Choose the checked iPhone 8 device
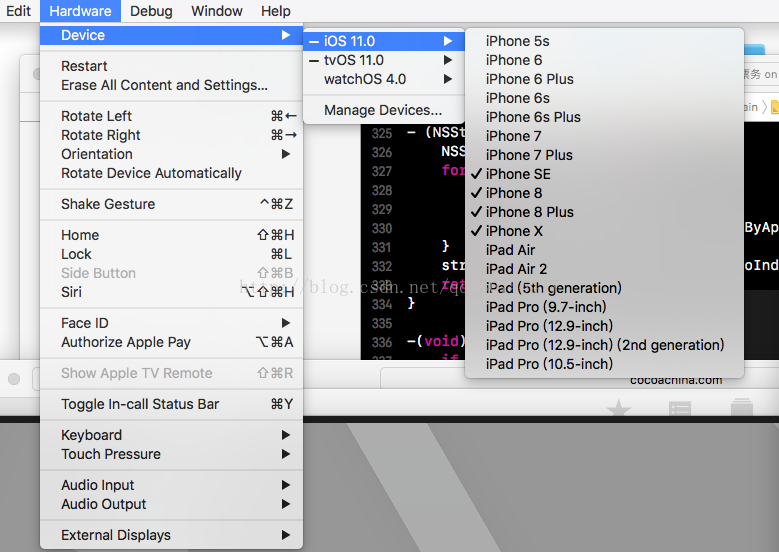The image size is (779, 552). pyautogui.click(x=604, y=193)
